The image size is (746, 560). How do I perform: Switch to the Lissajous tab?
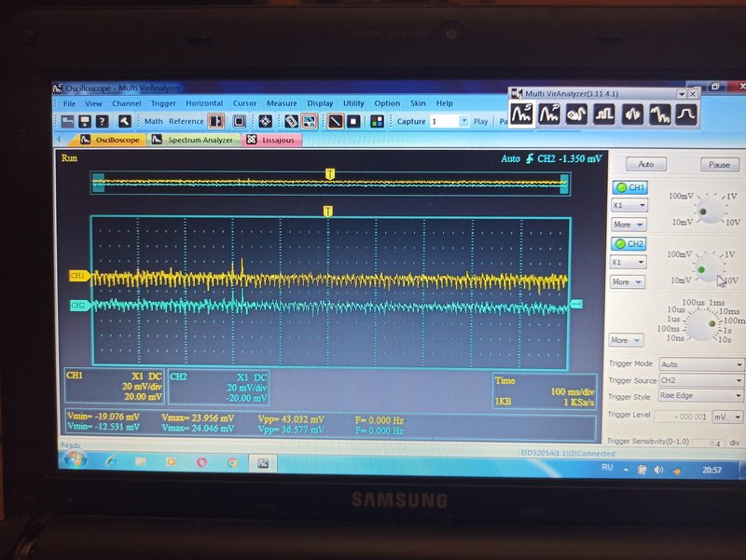(x=271, y=140)
